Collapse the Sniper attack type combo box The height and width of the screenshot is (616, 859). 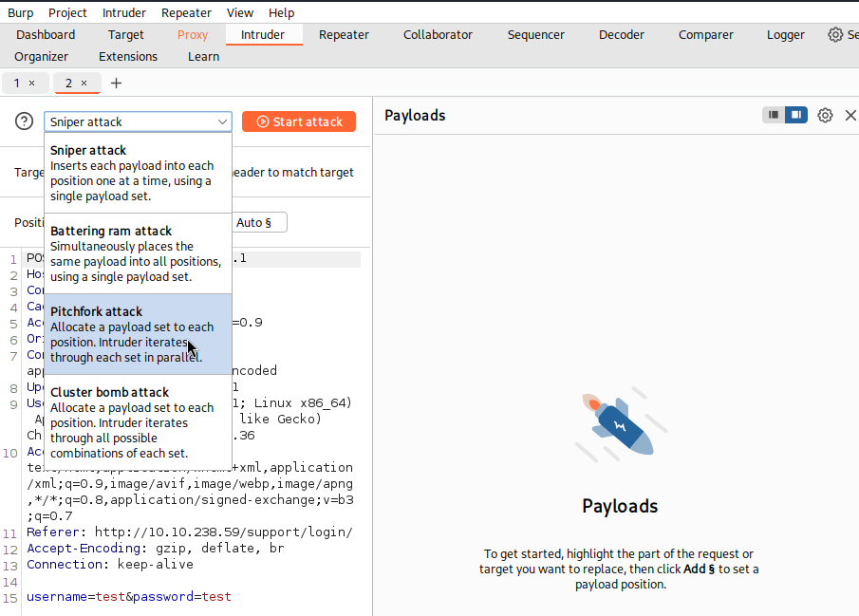(138, 121)
